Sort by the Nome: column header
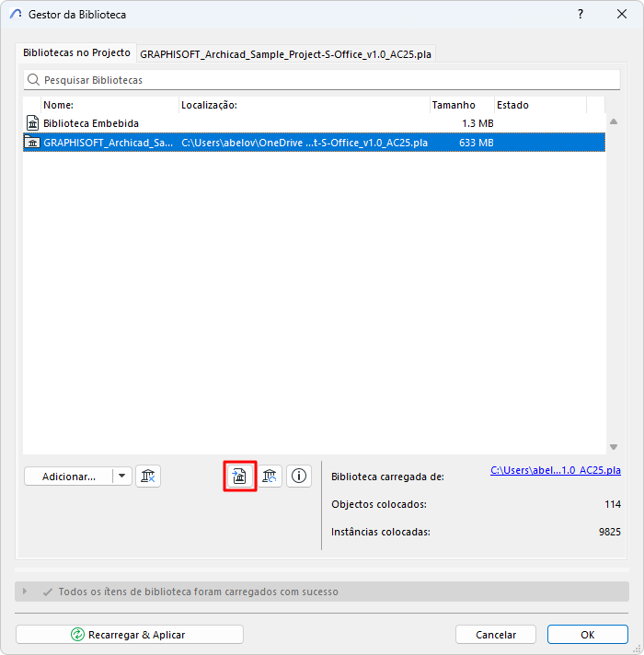 pos(109,105)
